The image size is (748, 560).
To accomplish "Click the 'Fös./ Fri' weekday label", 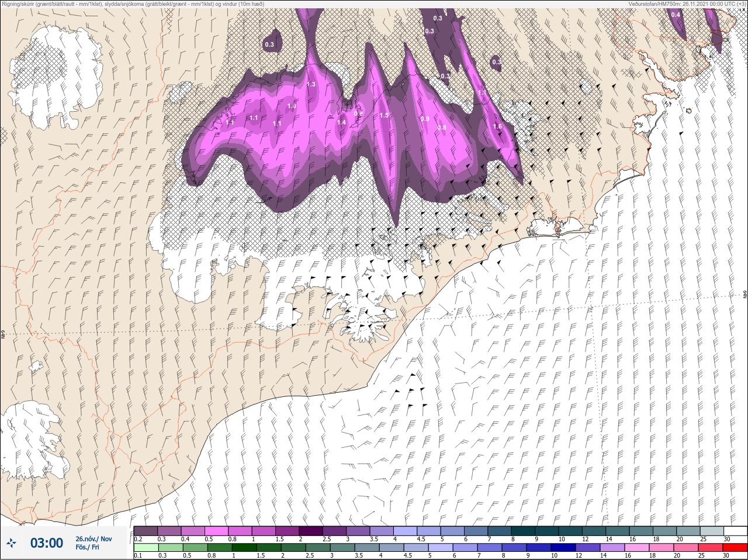I will tap(87, 548).
